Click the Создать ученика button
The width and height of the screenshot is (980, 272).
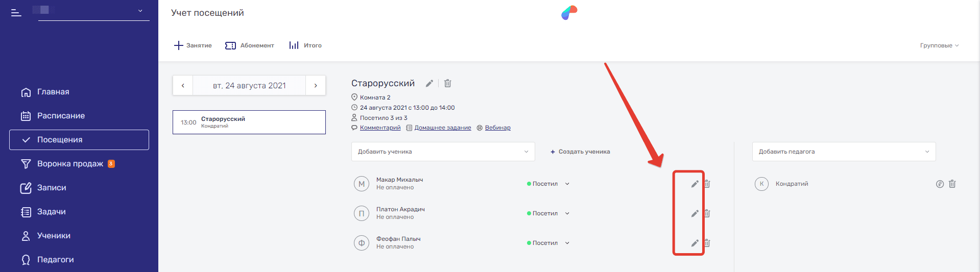580,152
